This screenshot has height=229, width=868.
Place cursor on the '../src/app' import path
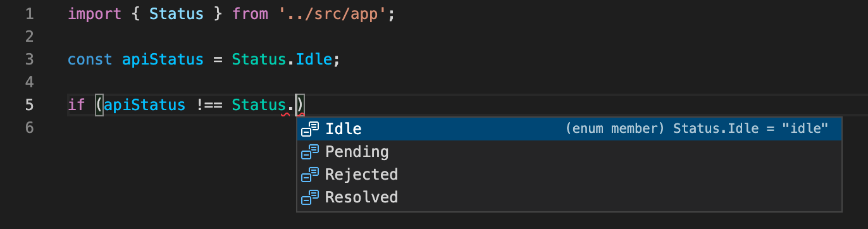pos(332,14)
